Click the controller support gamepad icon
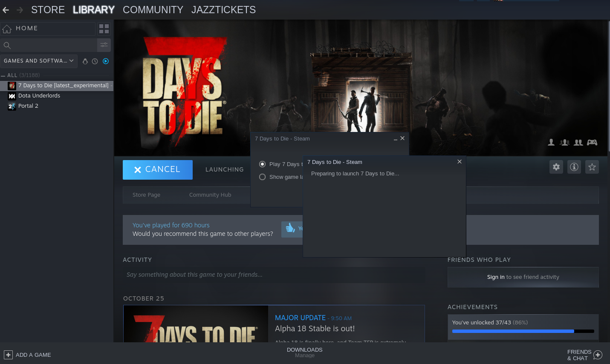This screenshot has width=610, height=364. click(x=592, y=142)
